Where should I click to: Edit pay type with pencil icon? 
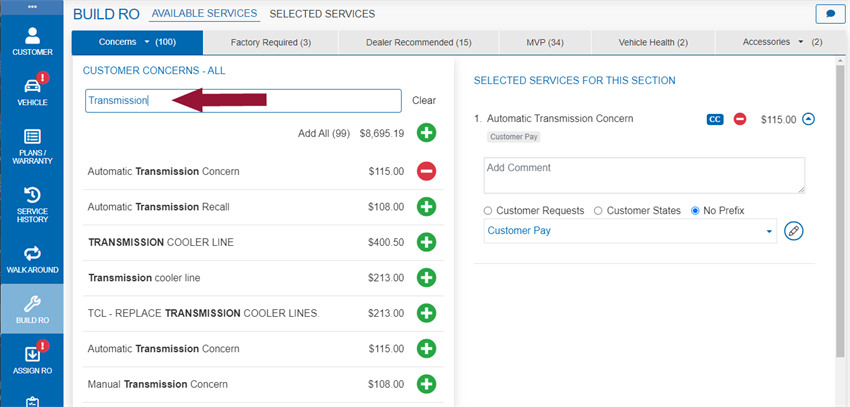coord(794,231)
